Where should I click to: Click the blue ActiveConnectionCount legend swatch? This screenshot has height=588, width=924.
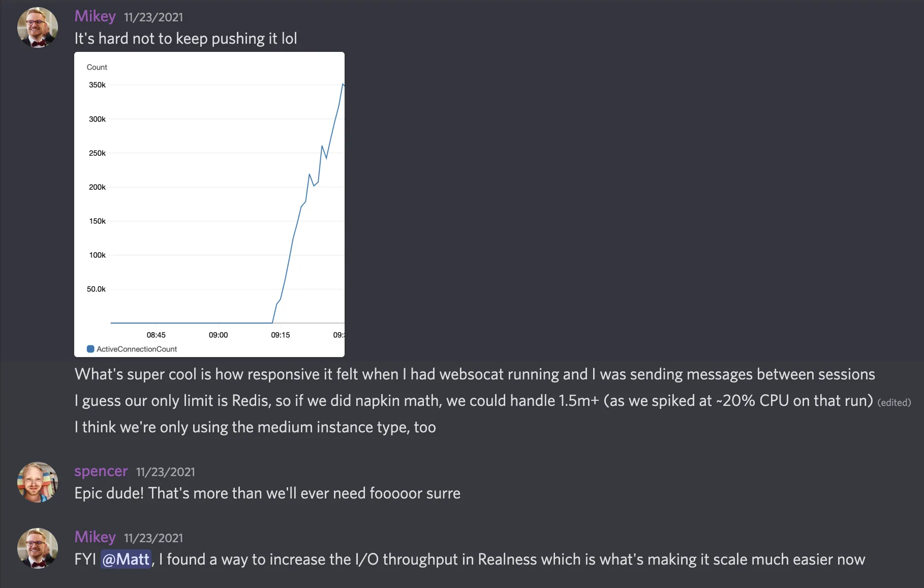(90, 349)
